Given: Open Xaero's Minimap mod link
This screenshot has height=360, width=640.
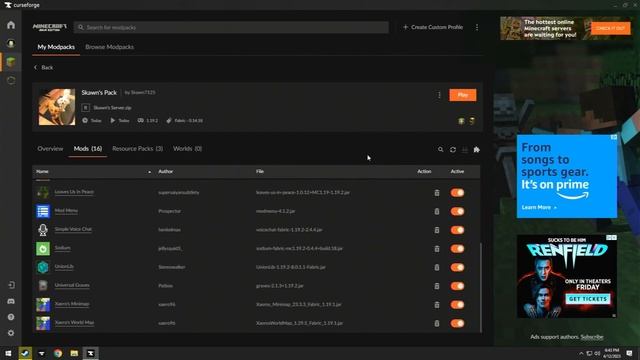Looking at the screenshot, I should tap(72, 304).
